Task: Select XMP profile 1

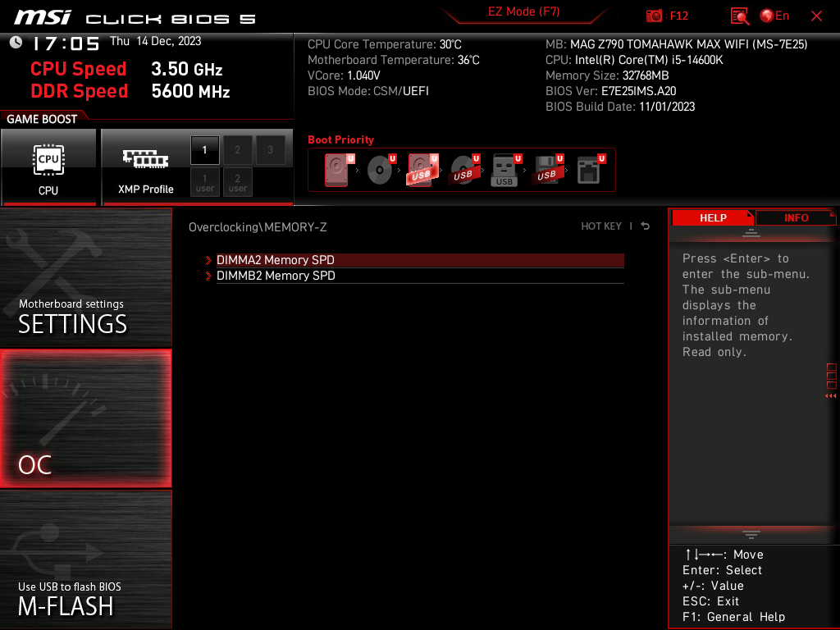Action: click(x=204, y=150)
